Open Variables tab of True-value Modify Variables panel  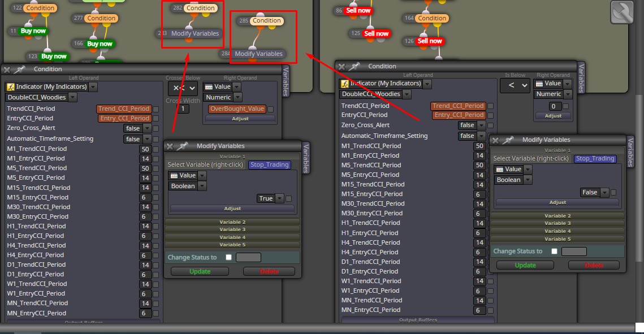[x=305, y=158]
